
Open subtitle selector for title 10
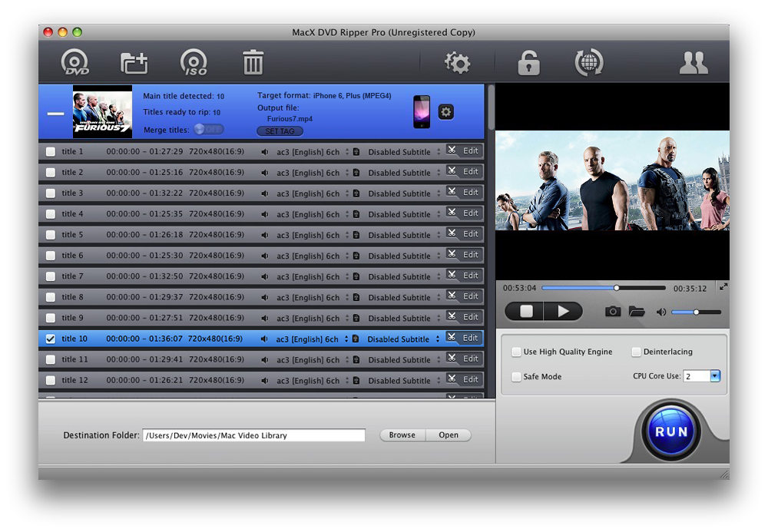pos(438,339)
